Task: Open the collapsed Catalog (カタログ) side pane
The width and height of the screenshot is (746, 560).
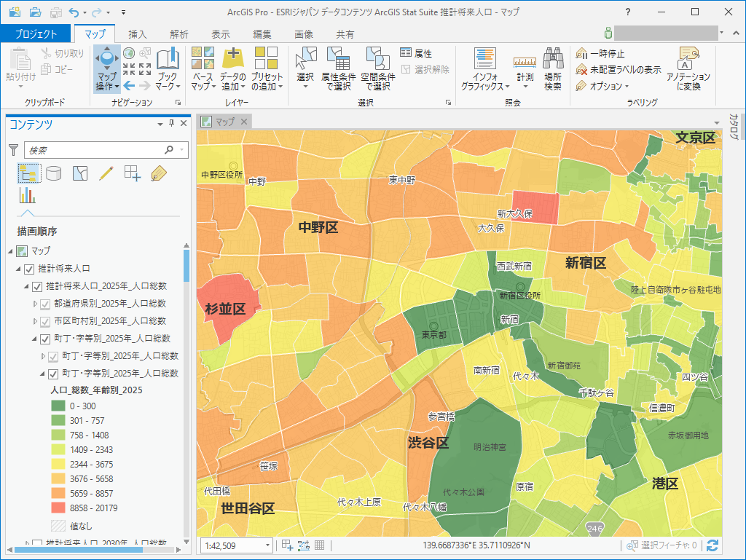Action: point(733,127)
